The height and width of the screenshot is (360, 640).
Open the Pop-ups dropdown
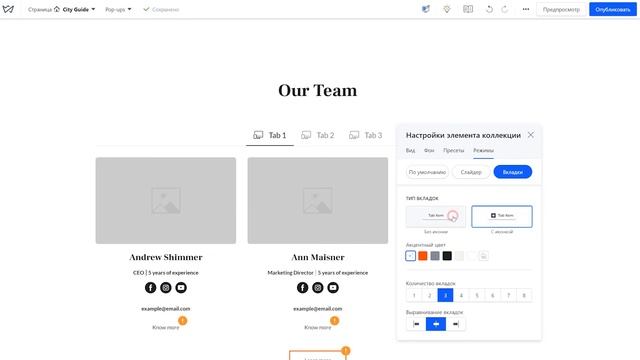pyautogui.click(x=118, y=9)
